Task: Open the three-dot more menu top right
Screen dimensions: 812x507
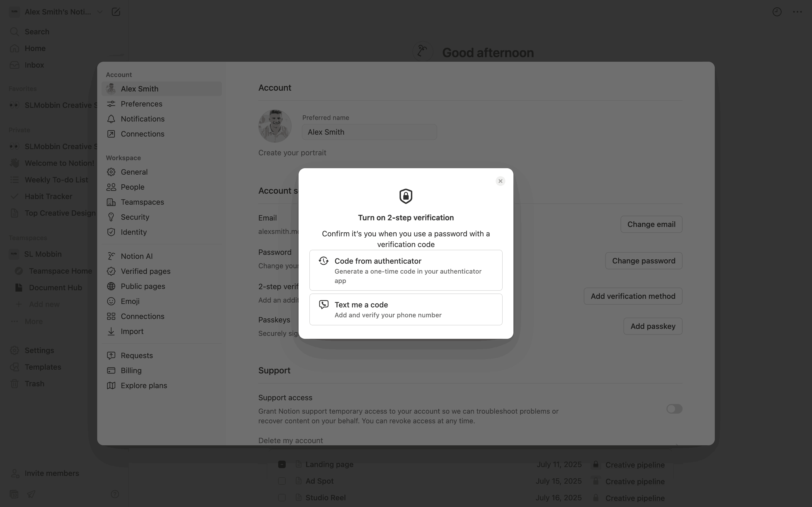Action: point(797,12)
